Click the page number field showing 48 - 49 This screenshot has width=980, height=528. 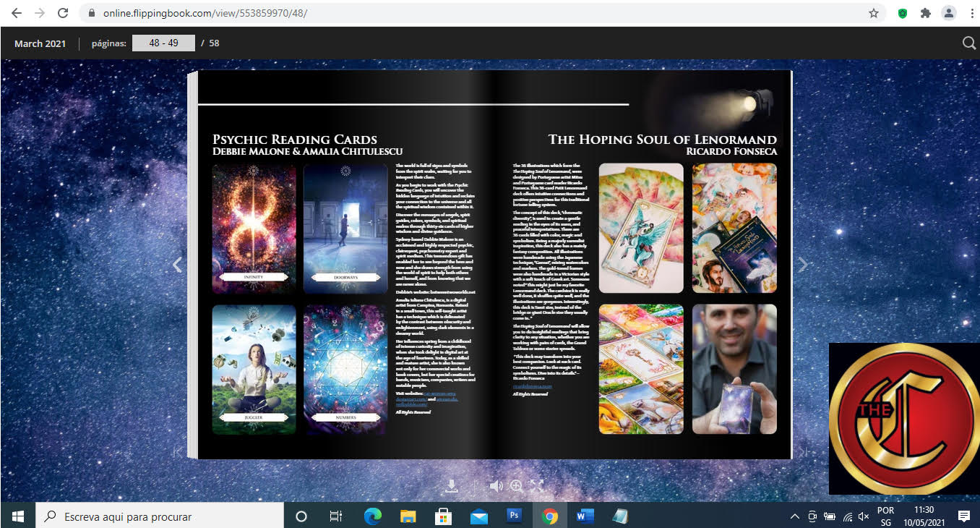pos(164,43)
